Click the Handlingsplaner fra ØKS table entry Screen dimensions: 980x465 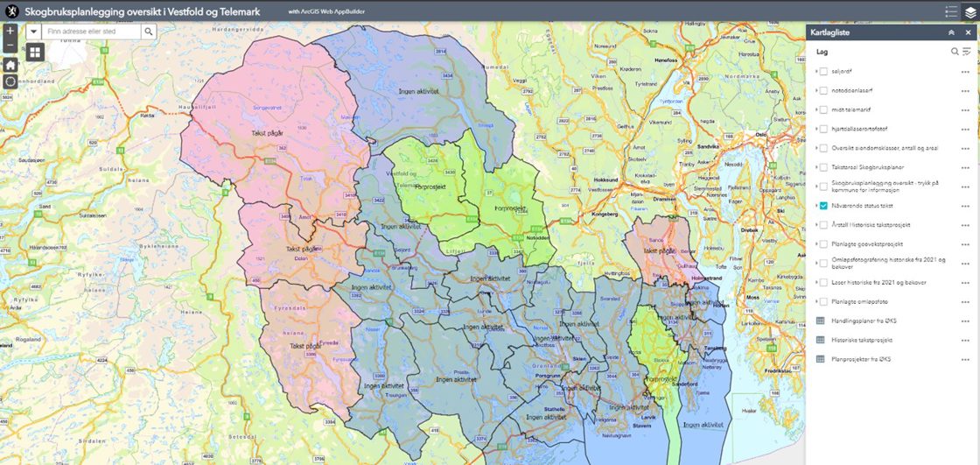[x=862, y=321]
